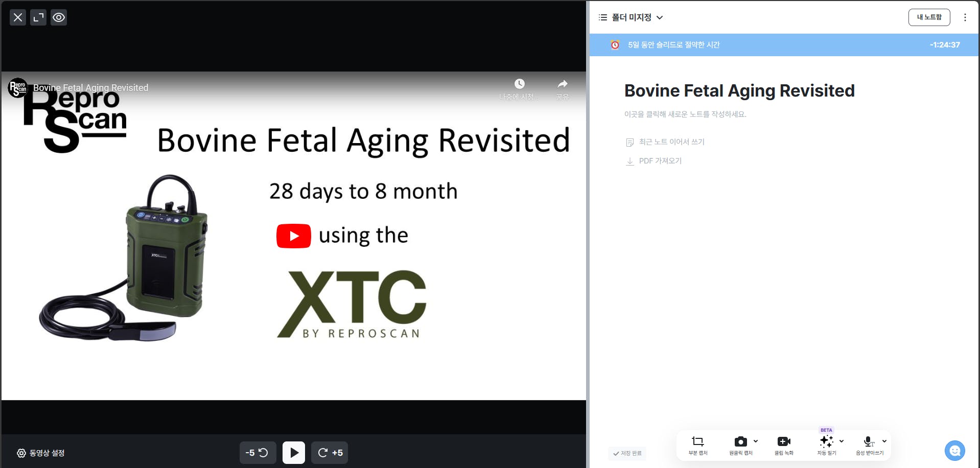Toggle the video panel expand icon
This screenshot has width=980, height=468.
pos(38,17)
